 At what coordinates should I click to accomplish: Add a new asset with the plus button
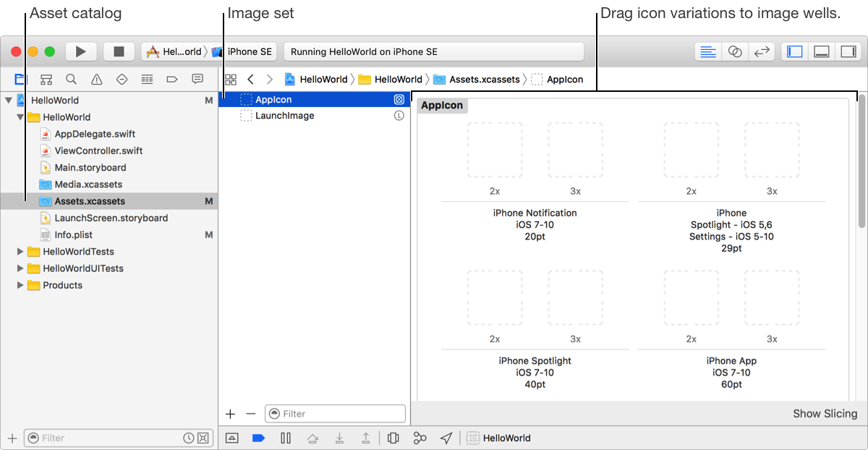pyautogui.click(x=230, y=414)
